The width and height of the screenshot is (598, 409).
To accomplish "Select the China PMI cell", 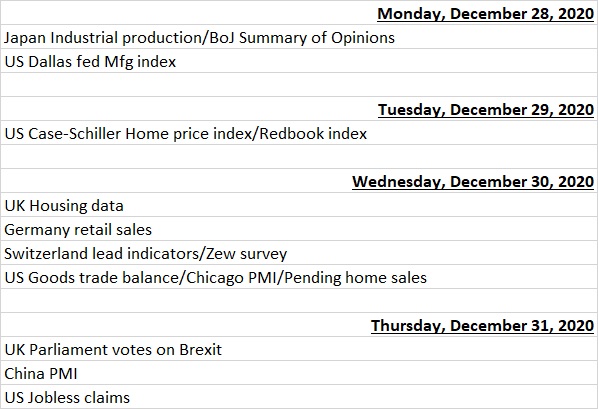I will click(299, 373).
